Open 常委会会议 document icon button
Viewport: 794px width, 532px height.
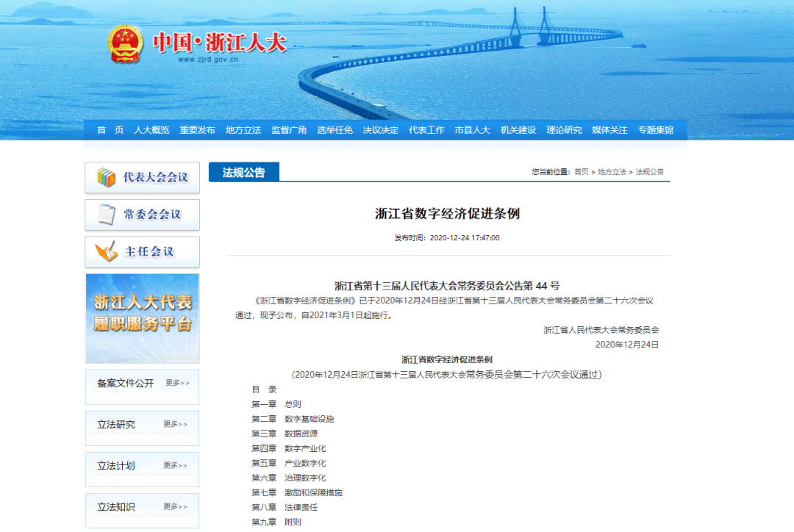click(143, 215)
